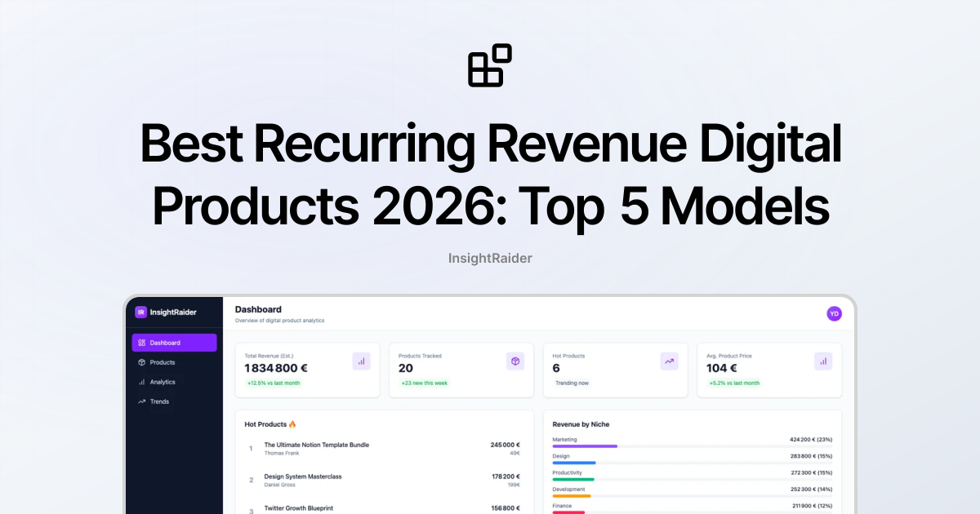This screenshot has width=980, height=514.
Task: Click the trending icon on Hot Products card
Action: click(670, 361)
